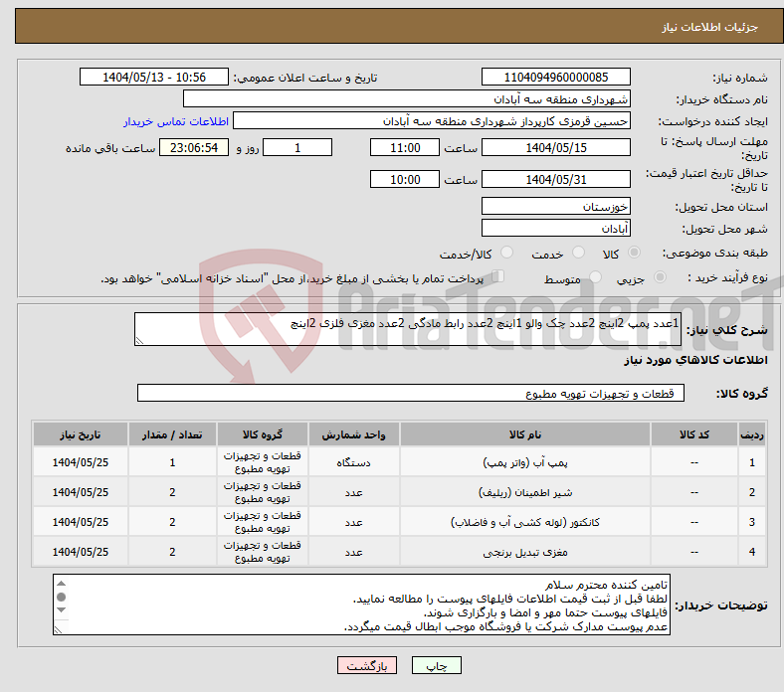Viewport: 784px width, 692px height.
Task: Click the city field آبادان
Action: click(555, 228)
